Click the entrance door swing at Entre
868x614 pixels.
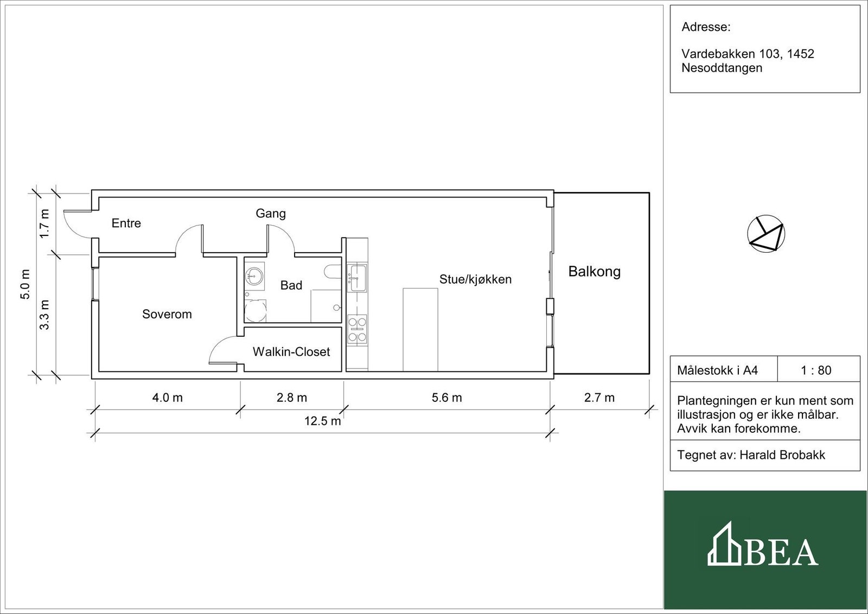tap(78, 225)
